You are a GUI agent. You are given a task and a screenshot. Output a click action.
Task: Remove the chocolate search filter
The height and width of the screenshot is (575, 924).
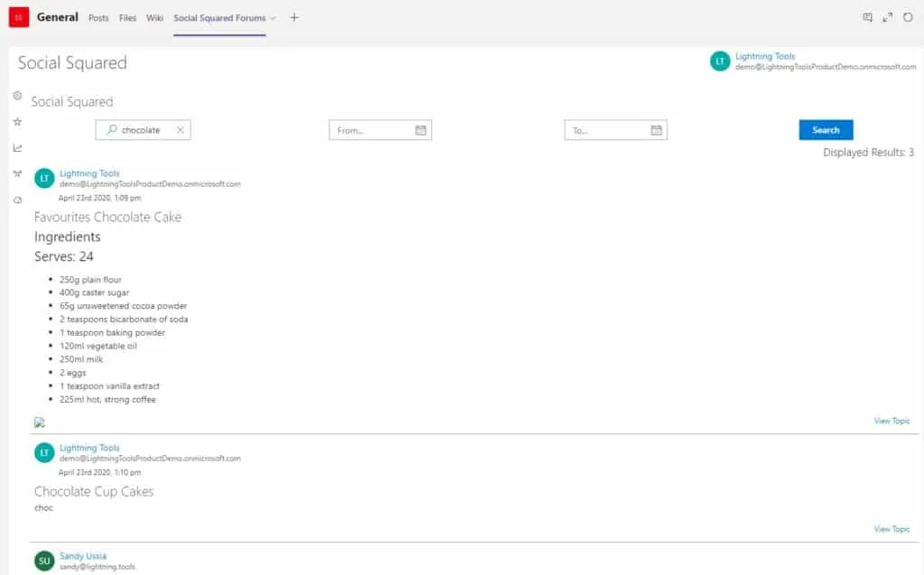pos(180,129)
